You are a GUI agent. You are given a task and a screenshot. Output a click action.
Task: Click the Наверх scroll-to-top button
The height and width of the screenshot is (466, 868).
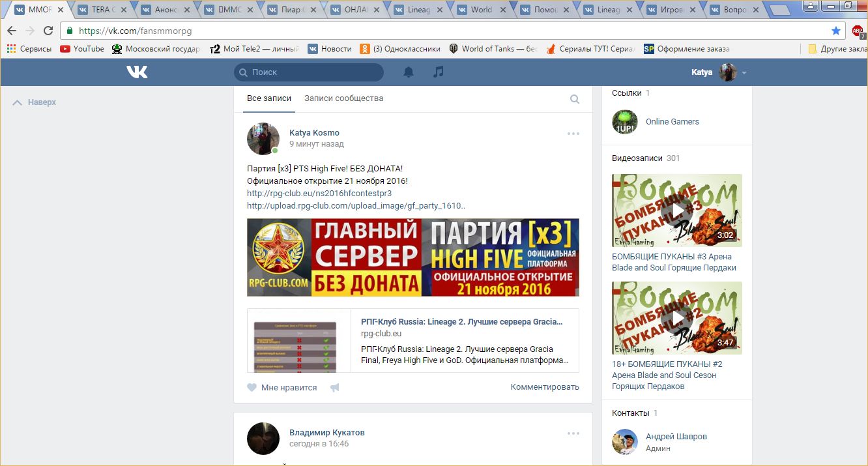pyautogui.click(x=35, y=102)
